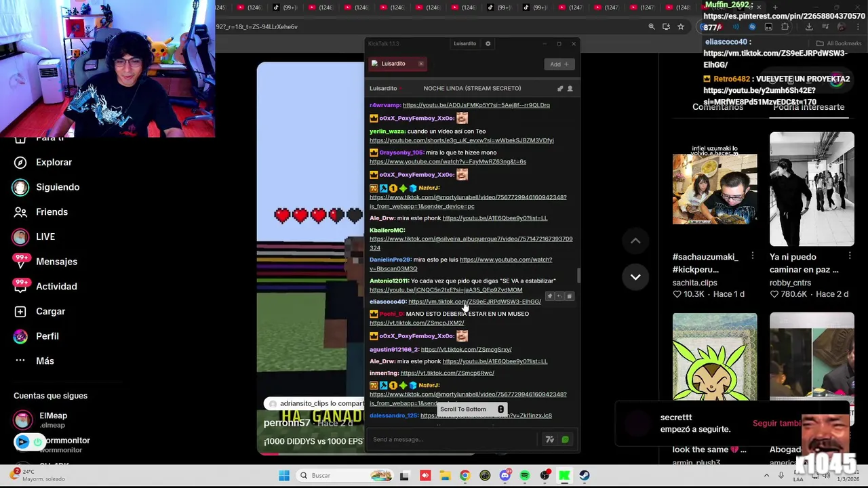Open inmen1ng's vt.tiktok link

tap(447, 373)
